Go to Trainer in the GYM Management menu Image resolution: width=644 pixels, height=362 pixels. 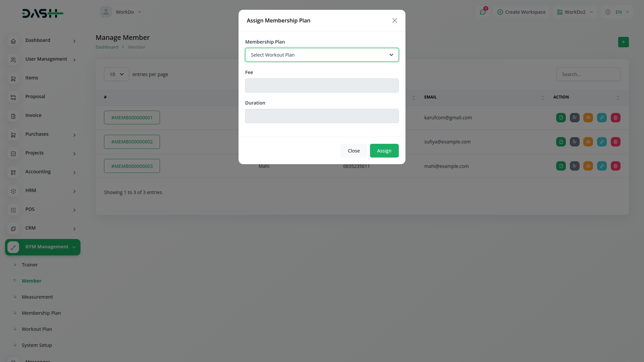click(30, 265)
